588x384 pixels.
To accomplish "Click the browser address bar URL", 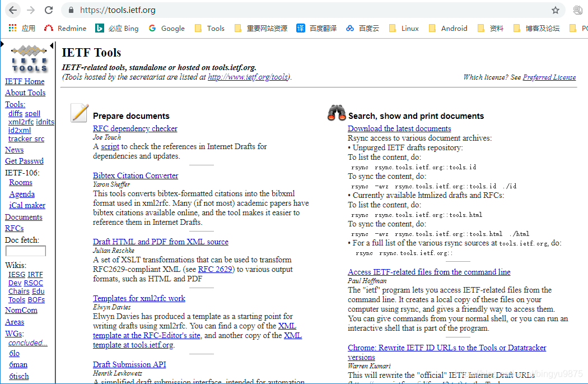I will [x=118, y=10].
